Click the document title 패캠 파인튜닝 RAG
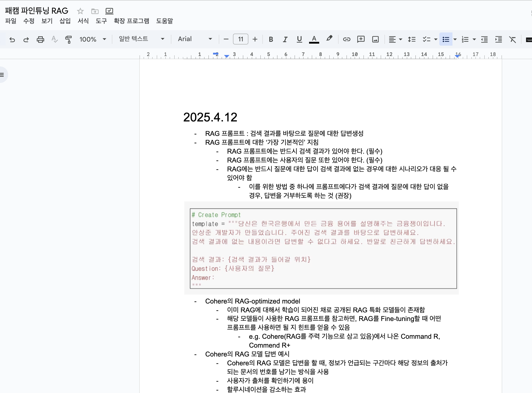532x393 pixels. [x=36, y=11]
